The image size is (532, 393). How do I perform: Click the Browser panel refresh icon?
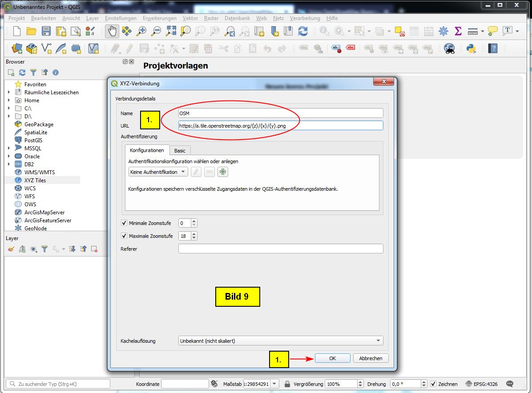tap(22, 72)
